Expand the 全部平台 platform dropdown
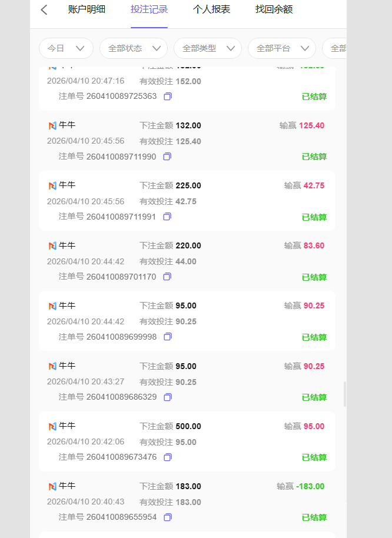Image resolution: width=392 pixels, height=538 pixels. (x=282, y=48)
